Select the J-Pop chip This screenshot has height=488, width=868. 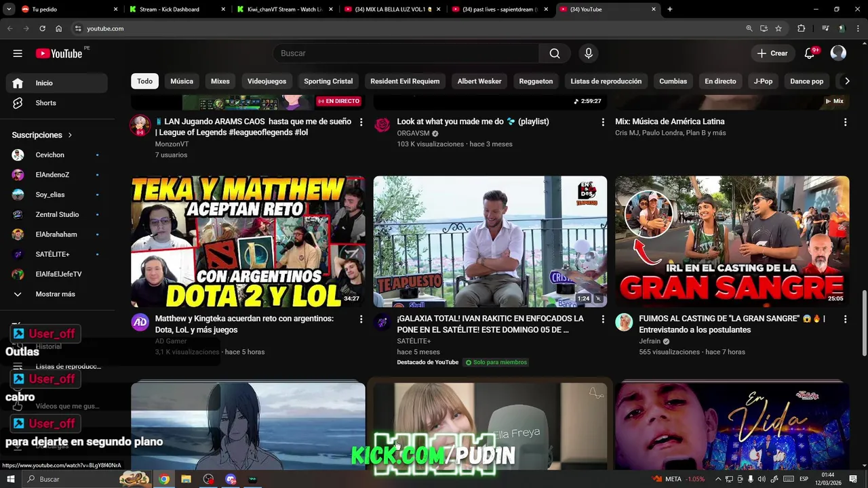tap(763, 81)
